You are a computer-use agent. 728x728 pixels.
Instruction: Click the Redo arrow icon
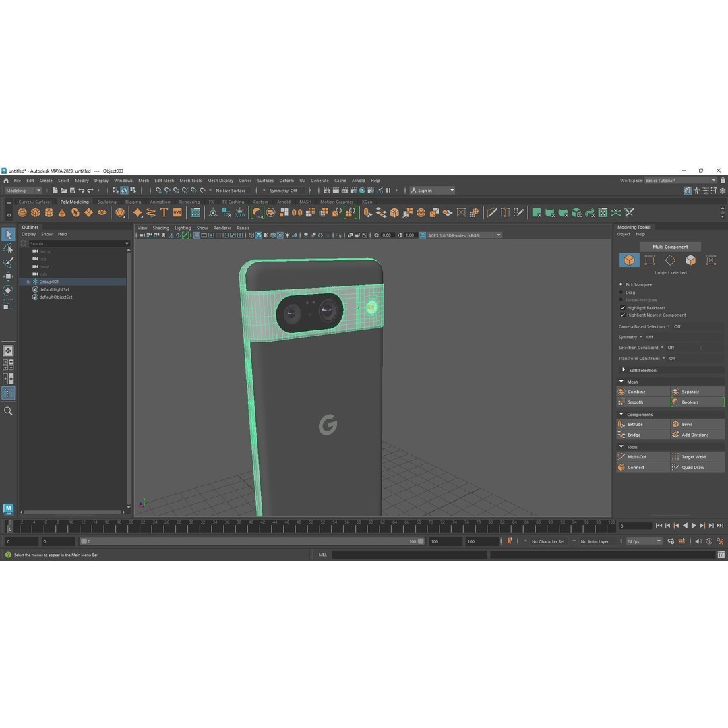(90, 191)
